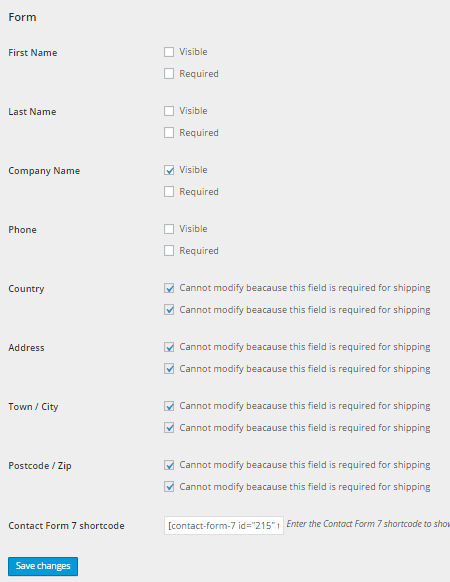450x582 pixels.
Task: Click second Country locked checkbox
Action: pos(169,310)
